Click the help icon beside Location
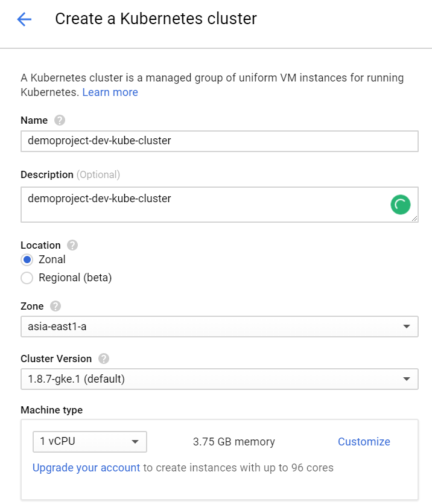The image size is (432, 504). click(72, 245)
